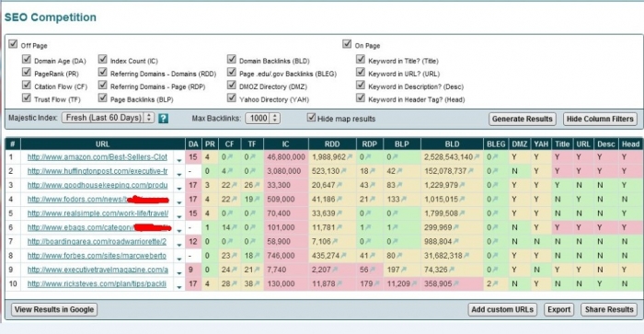Toggle Index Count (IC) checkbox
The height and width of the screenshot is (334, 644).
(103, 59)
